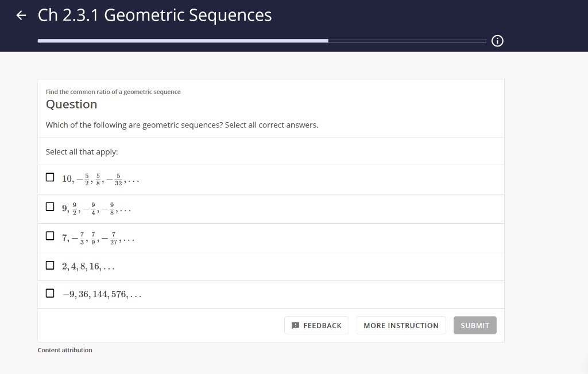Click the sequence text 2, 4, 8, 16
This screenshot has width=588, height=374.
[x=88, y=267]
